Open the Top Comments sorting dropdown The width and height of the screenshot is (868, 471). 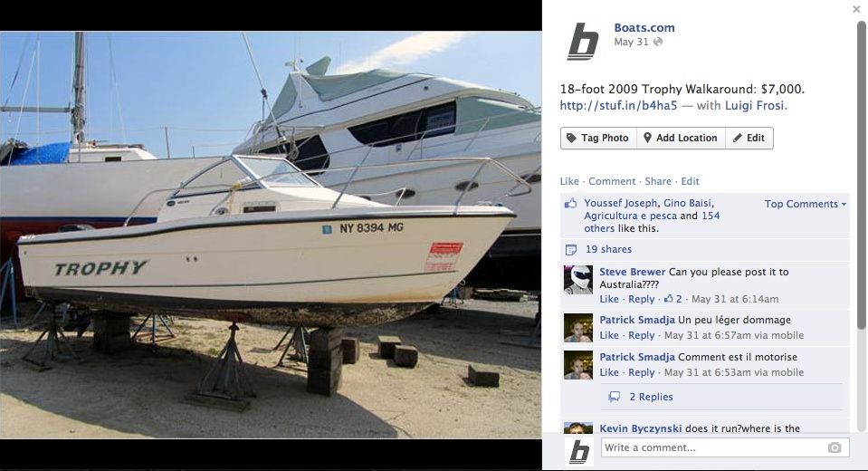pyautogui.click(x=805, y=204)
